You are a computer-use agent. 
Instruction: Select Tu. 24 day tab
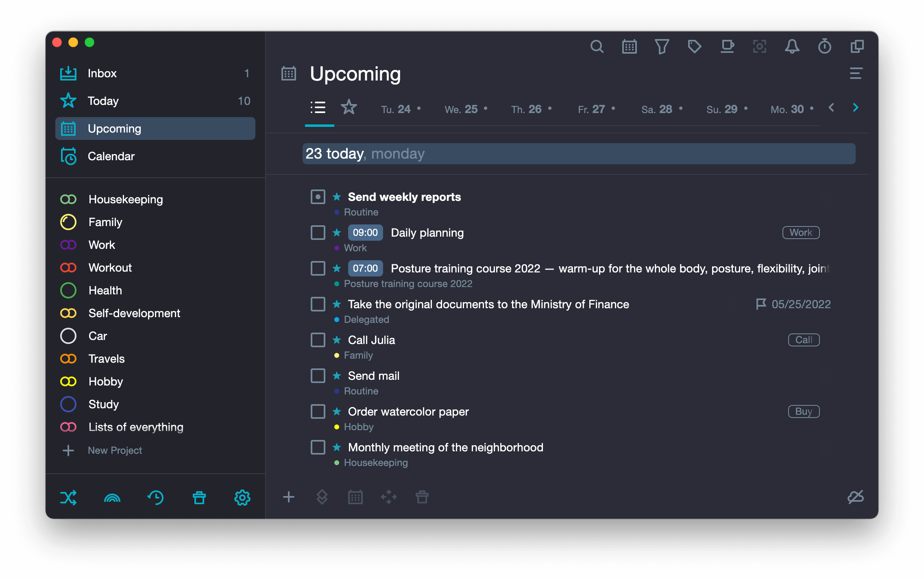401,109
